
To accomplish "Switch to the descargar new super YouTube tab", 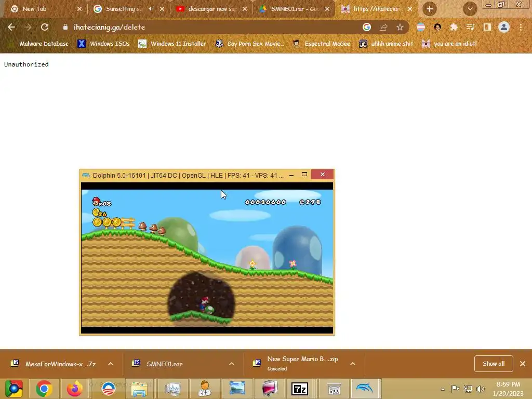I will (210, 9).
